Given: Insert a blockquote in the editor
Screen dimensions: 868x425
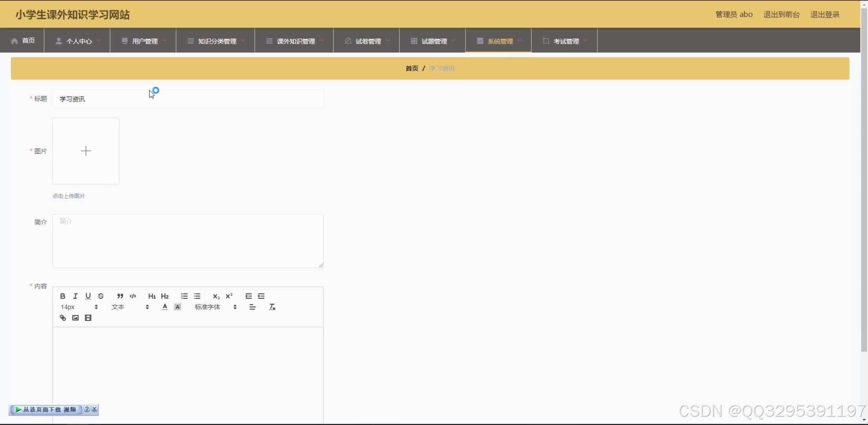Looking at the screenshot, I should click(x=120, y=296).
